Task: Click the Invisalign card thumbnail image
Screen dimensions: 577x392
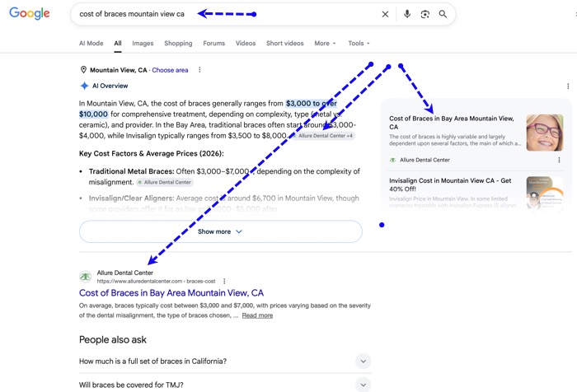Action: click(x=545, y=193)
